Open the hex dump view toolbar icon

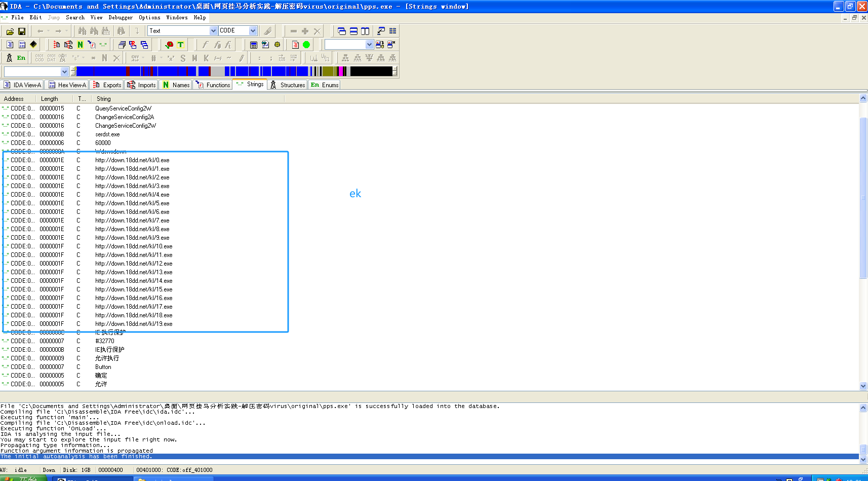click(22, 45)
